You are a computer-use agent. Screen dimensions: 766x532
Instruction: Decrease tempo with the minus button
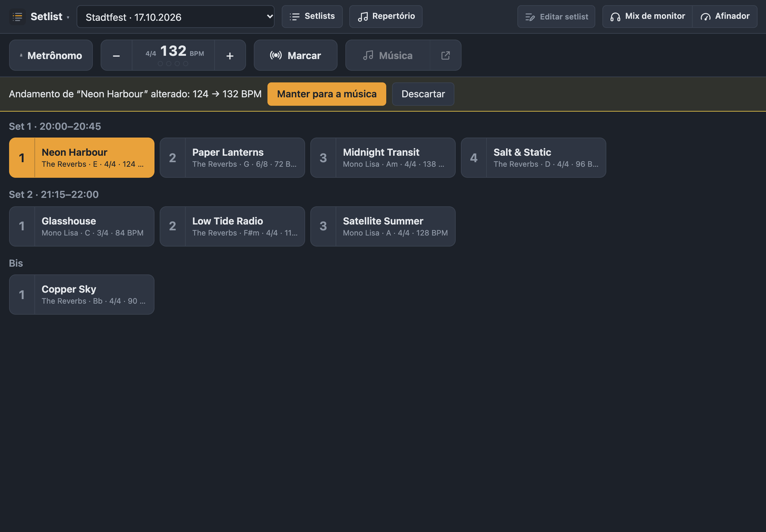point(117,55)
